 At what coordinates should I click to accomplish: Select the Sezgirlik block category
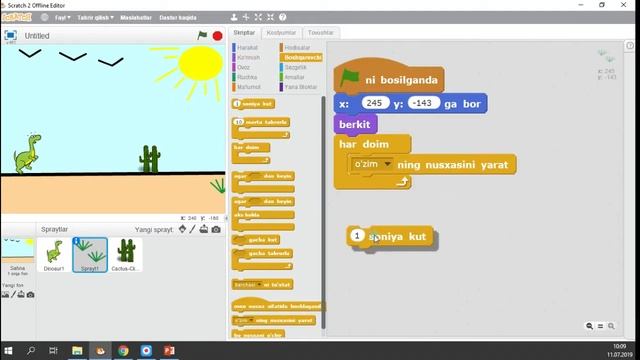(295, 67)
